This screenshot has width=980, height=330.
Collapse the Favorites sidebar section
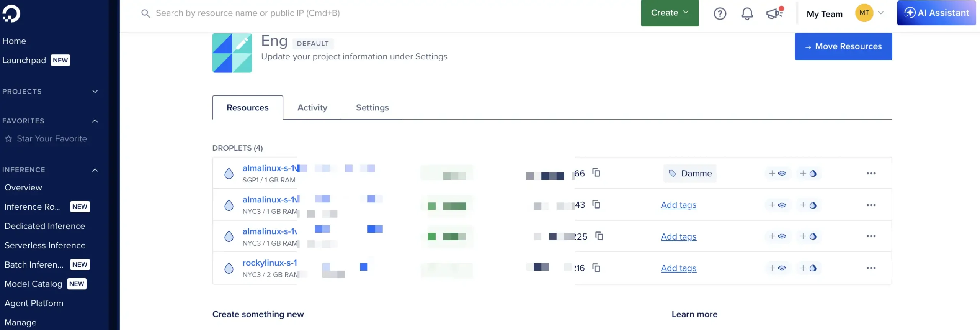(95, 121)
